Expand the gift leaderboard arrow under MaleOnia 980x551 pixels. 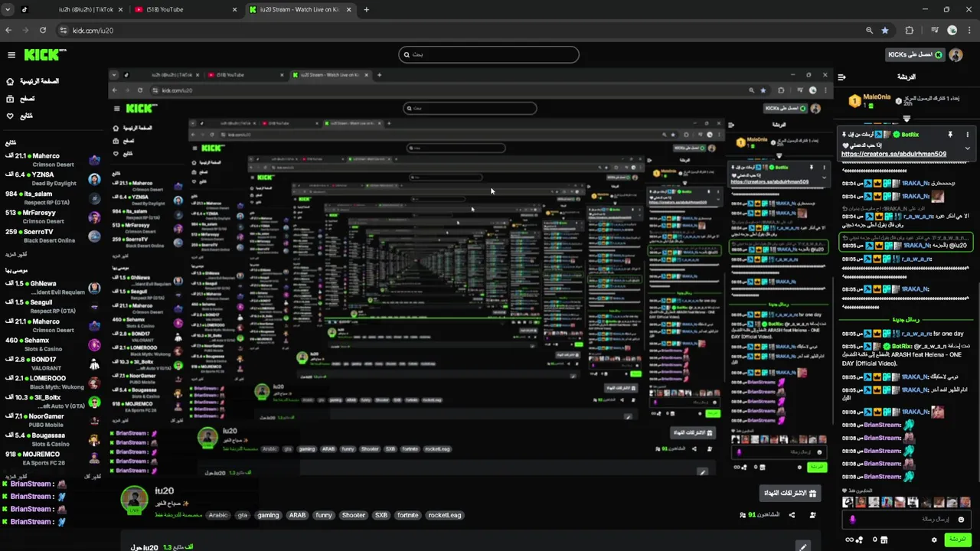pos(906,119)
